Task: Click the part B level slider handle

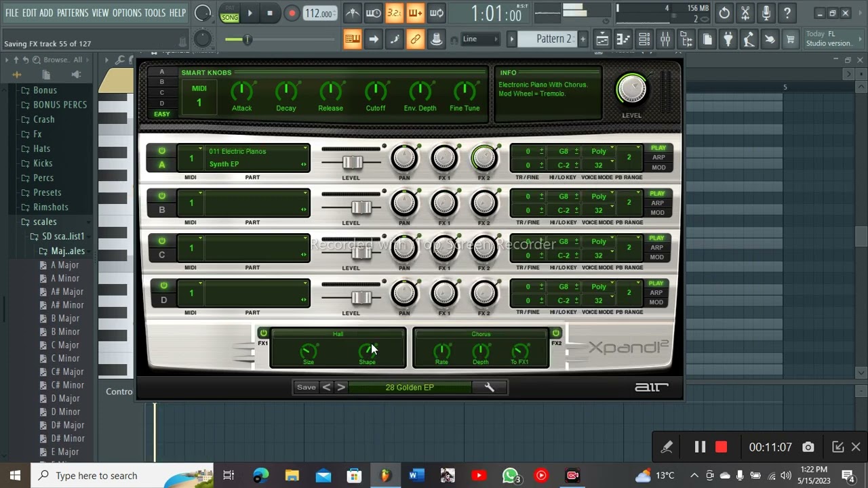Action: [361, 207]
